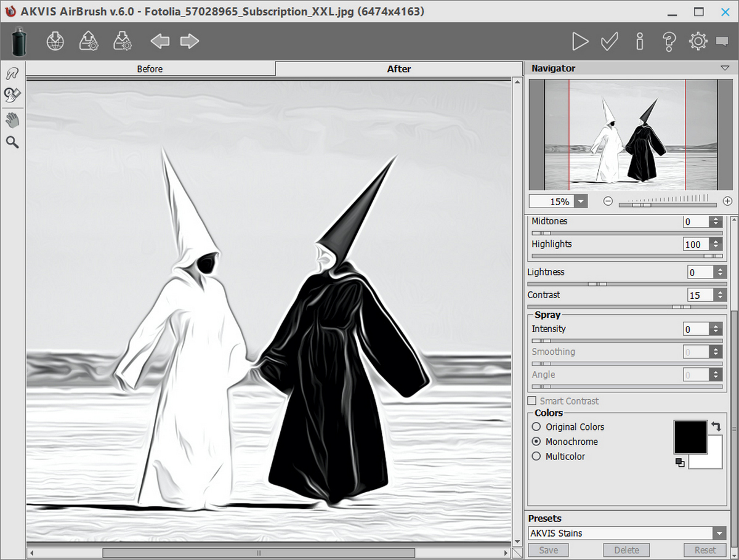Select Original Colors radio option
Image resolution: width=739 pixels, height=560 pixels.
click(x=536, y=427)
